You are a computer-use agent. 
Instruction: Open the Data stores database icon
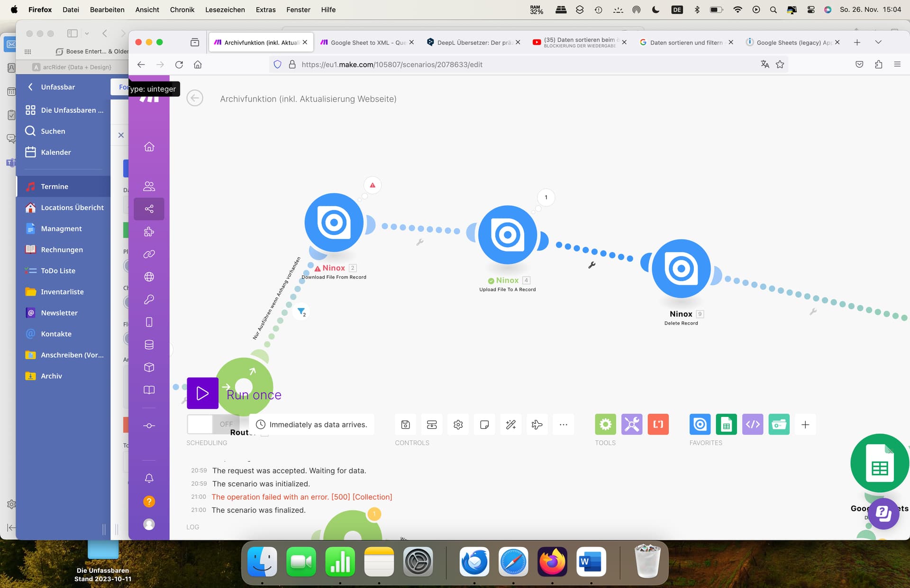pyautogui.click(x=149, y=345)
